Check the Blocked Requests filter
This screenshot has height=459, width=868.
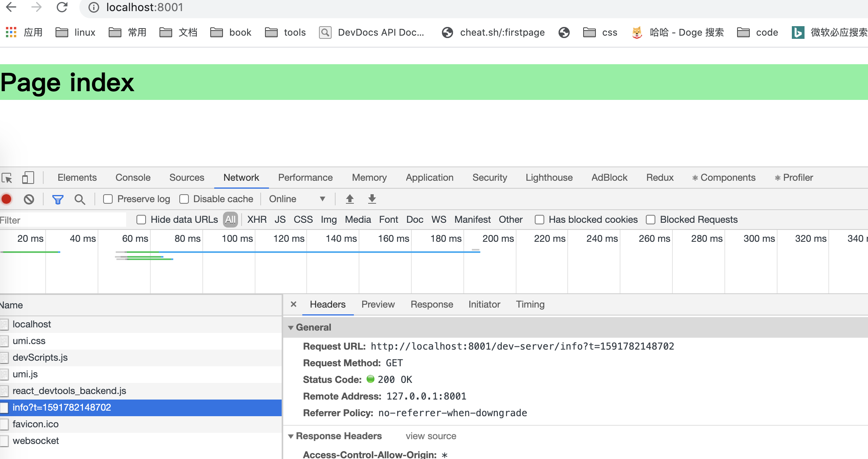coord(651,219)
